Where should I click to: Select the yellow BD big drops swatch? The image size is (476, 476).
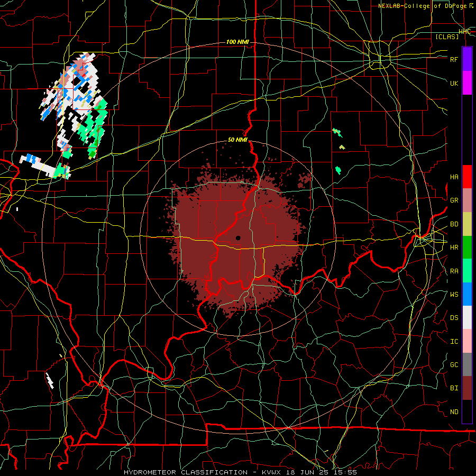pos(467,224)
